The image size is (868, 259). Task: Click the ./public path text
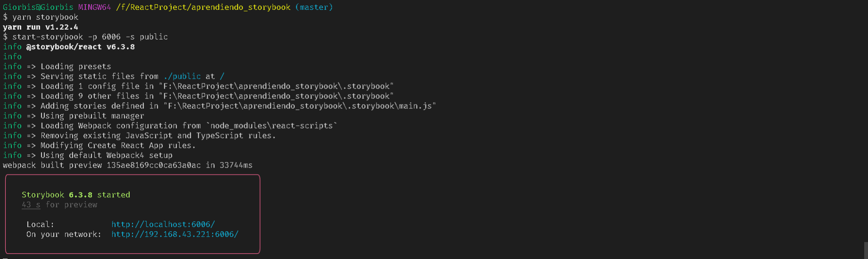(x=182, y=76)
